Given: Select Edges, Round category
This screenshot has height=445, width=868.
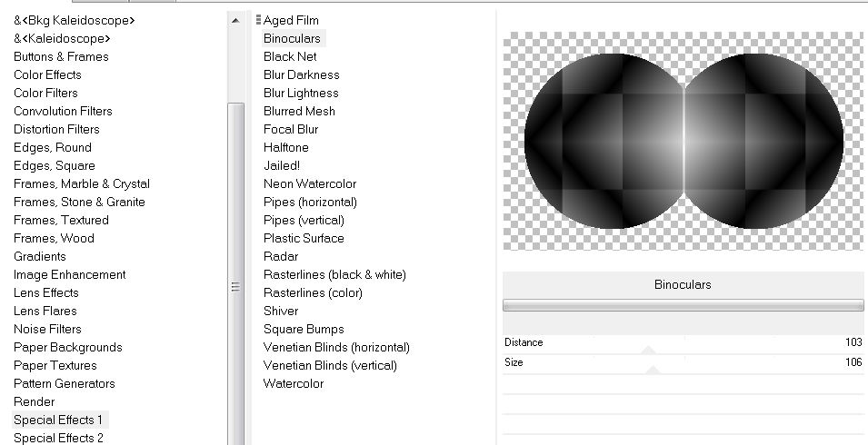Looking at the screenshot, I should 53,148.
